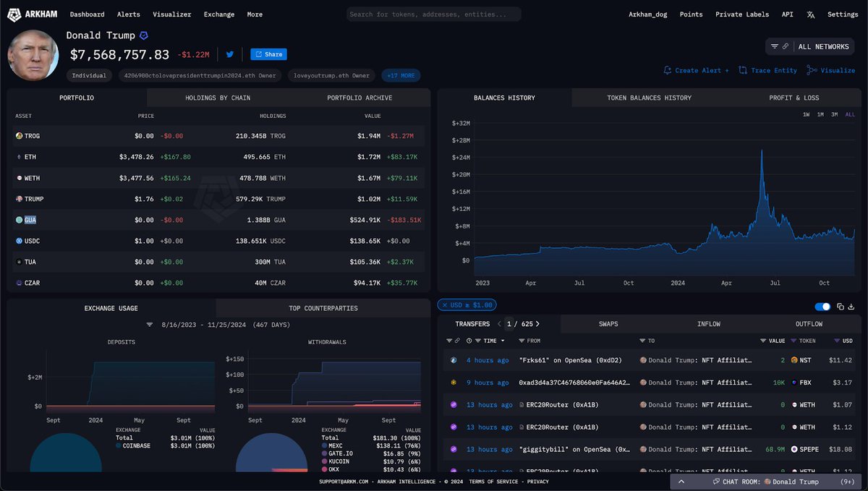Click the Visualize link
The width and height of the screenshot is (868, 491).
click(831, 70)
